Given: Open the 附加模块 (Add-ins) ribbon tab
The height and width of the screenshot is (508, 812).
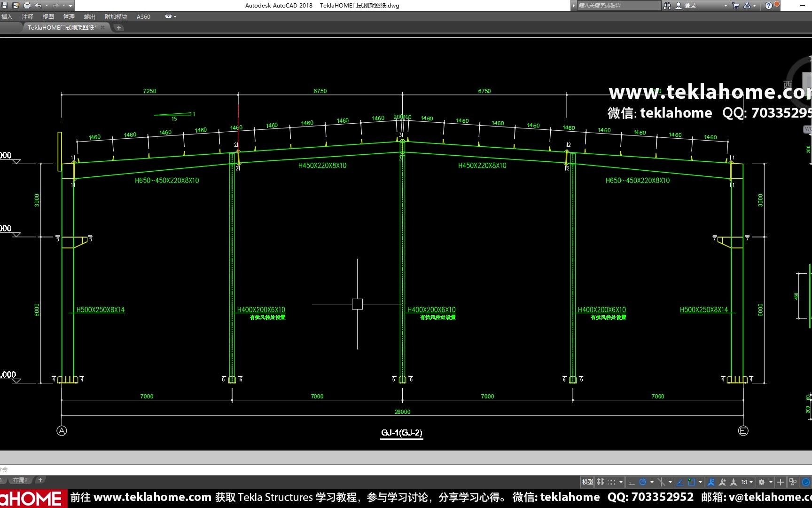Looking at the screenshot, I should (116, 16).
